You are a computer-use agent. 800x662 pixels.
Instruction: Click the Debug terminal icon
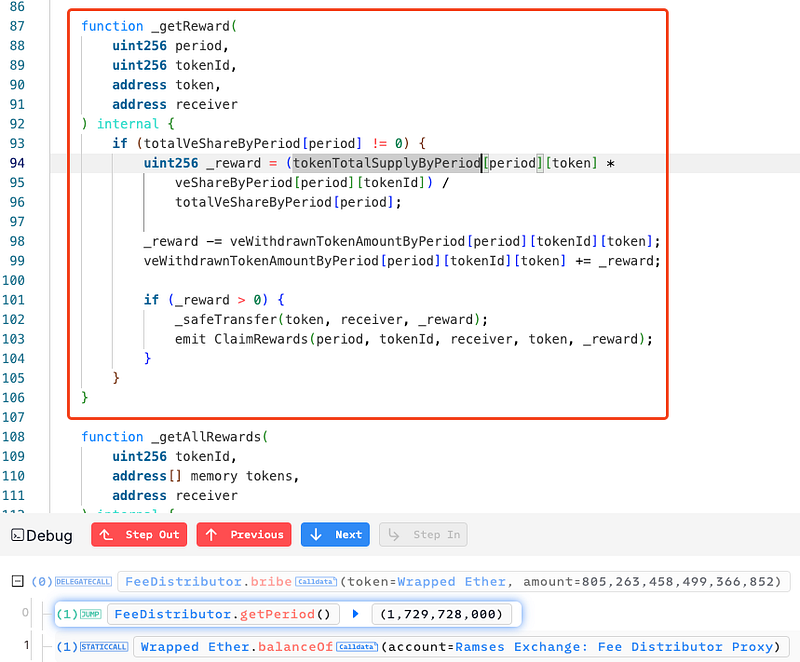click(17, 535)
